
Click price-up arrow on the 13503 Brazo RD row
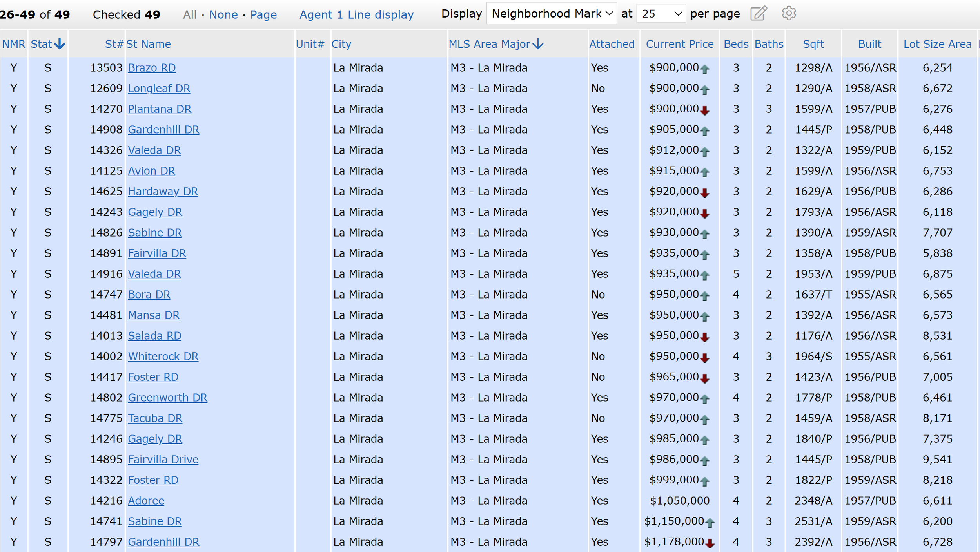pyautogui.click(x=705, y=69)
